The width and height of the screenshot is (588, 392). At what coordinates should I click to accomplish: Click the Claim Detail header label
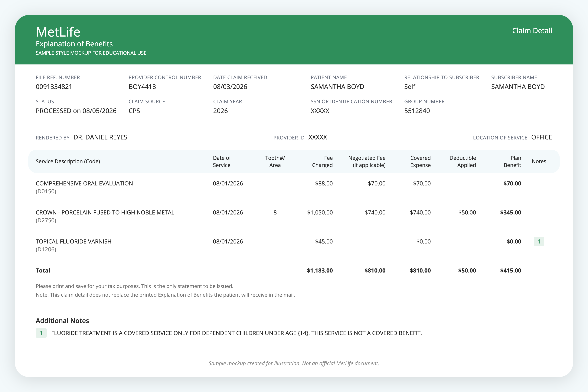coord(532,31)
